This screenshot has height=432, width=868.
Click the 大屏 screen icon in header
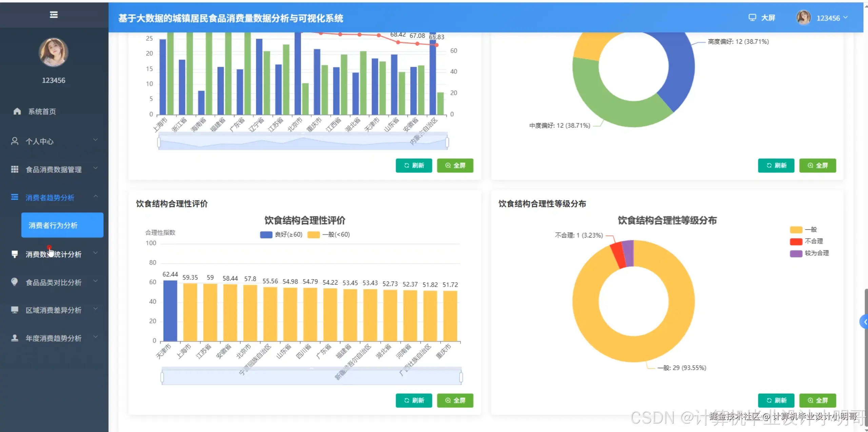click(752, 18)
